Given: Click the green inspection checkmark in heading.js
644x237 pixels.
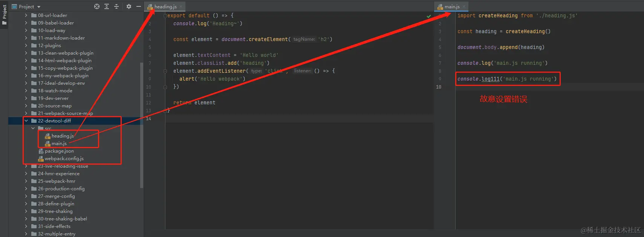Looking at the screenshot, I should tap(429, 16).
